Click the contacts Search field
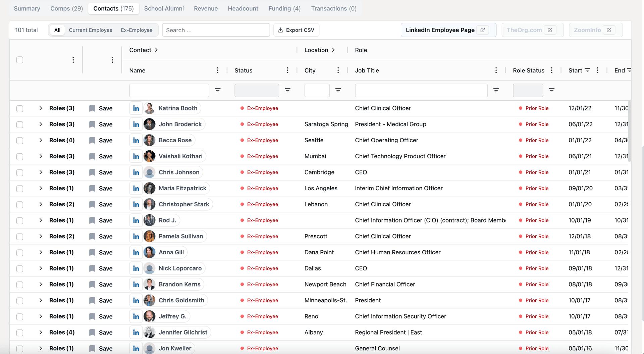The image size is (644, 354). (x=216, y=30)
